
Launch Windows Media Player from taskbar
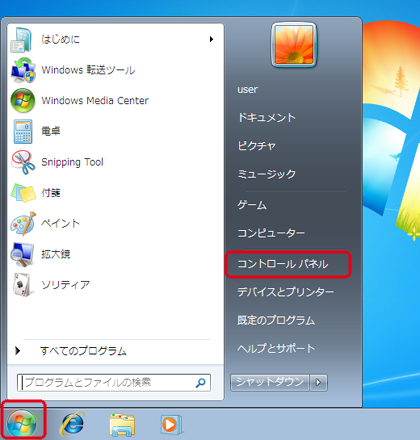pyautogui.click(x=171, y=424)
